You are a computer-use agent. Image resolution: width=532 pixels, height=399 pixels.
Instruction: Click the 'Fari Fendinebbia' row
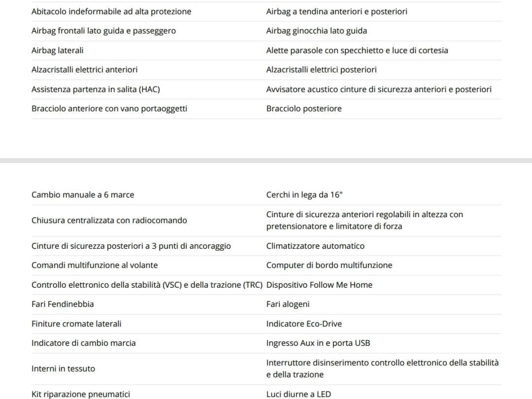click(x=63, y=305)
